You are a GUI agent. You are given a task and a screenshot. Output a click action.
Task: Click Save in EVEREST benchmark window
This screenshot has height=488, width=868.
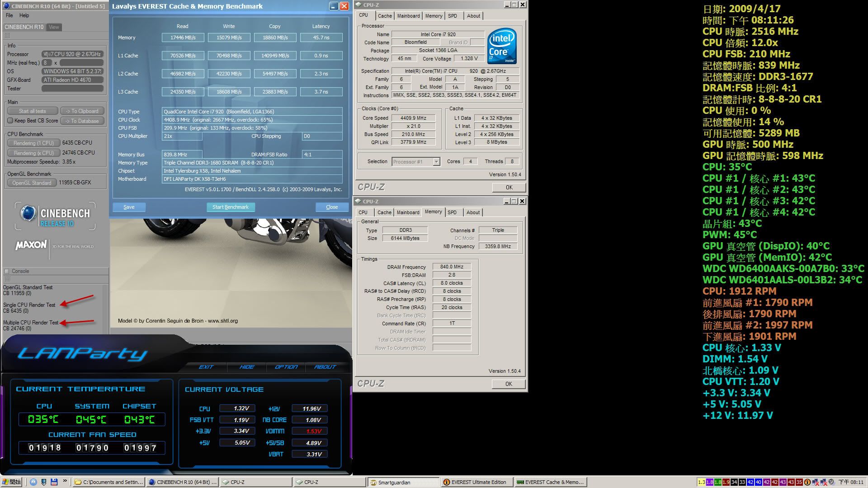129,207
